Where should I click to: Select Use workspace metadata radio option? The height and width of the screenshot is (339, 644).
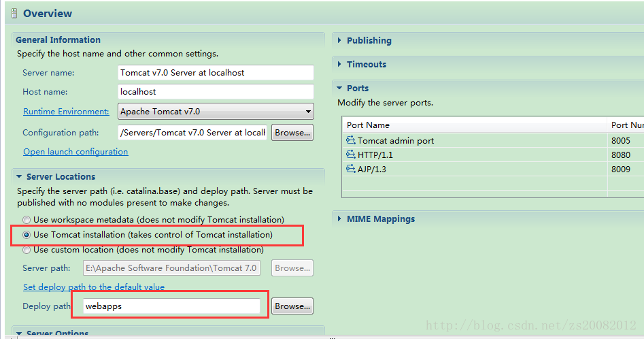27,220
